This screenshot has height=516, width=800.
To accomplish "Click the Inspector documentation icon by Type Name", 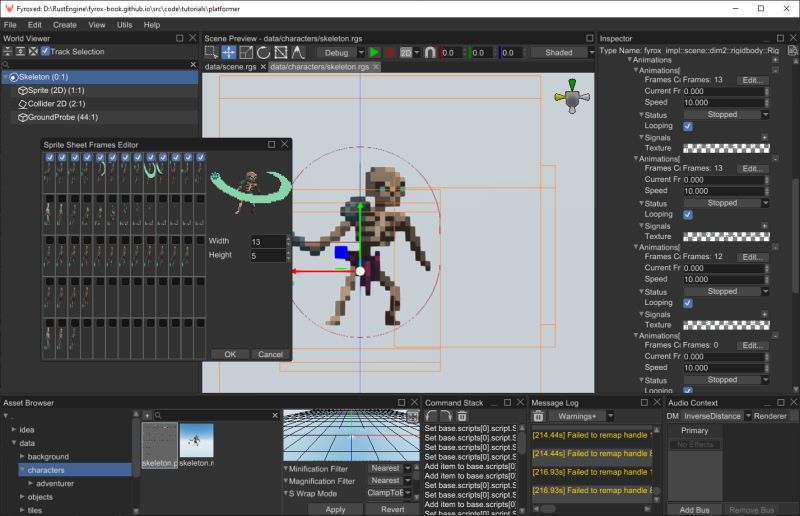I will 792,51.
